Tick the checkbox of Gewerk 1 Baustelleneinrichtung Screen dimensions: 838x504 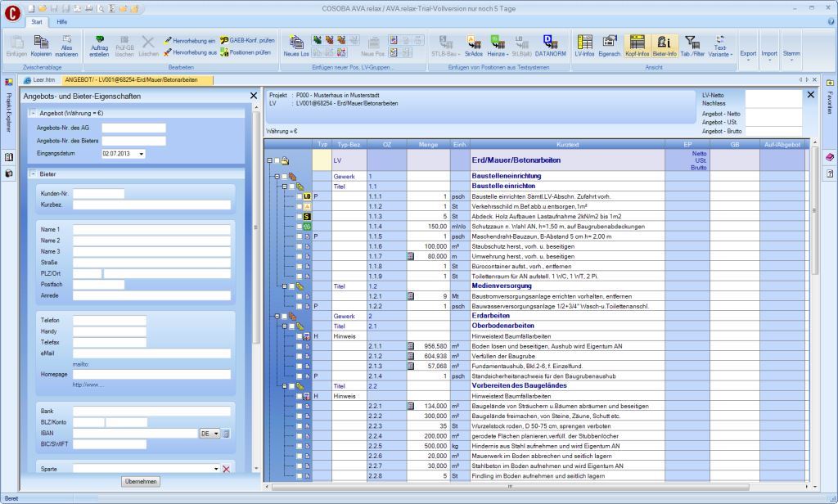(286, 176)
